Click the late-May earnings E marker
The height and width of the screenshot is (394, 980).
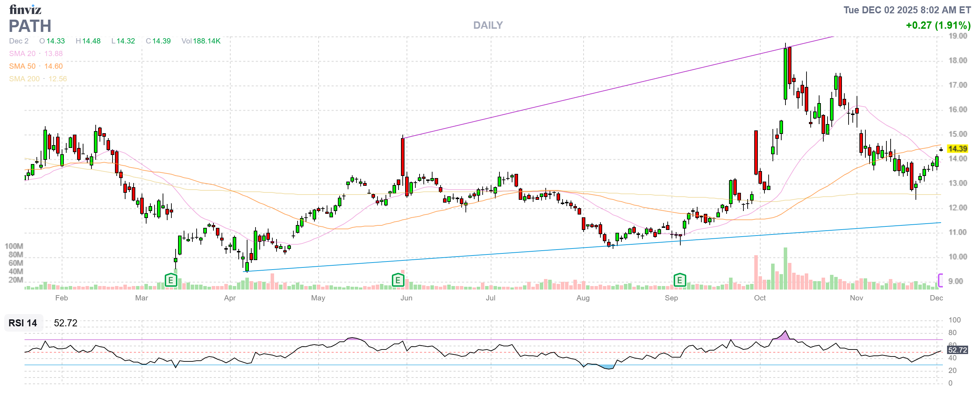tap(397, 281)
